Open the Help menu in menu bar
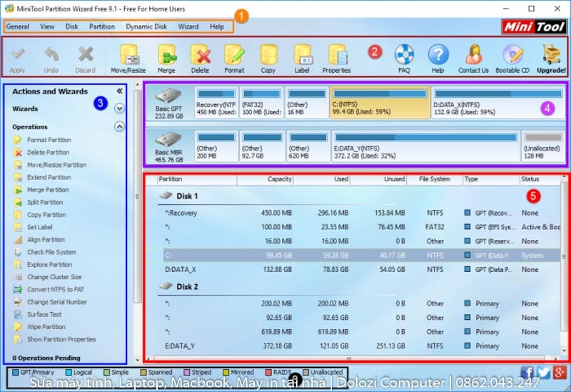 [x=217, y=26]
